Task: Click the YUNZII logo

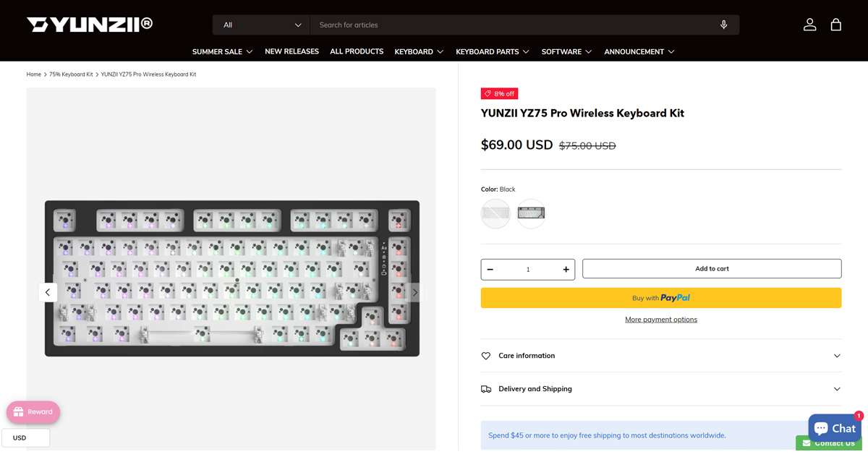Action: click(90, 25)
